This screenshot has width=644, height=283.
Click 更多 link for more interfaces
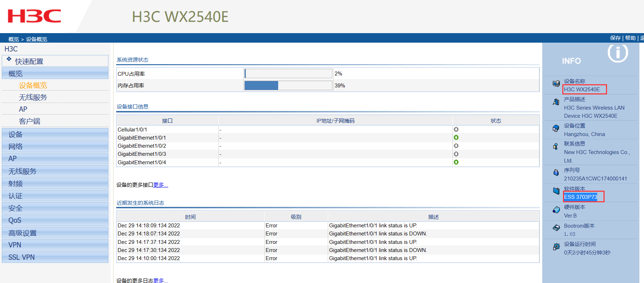point(161,185)
